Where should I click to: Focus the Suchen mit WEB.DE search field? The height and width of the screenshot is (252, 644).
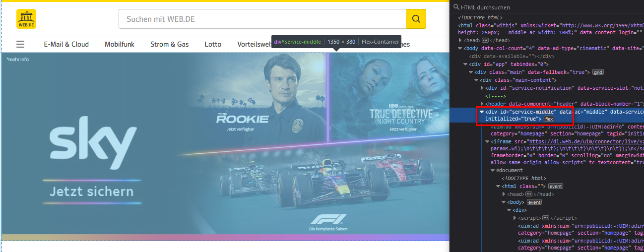[262, 19]
